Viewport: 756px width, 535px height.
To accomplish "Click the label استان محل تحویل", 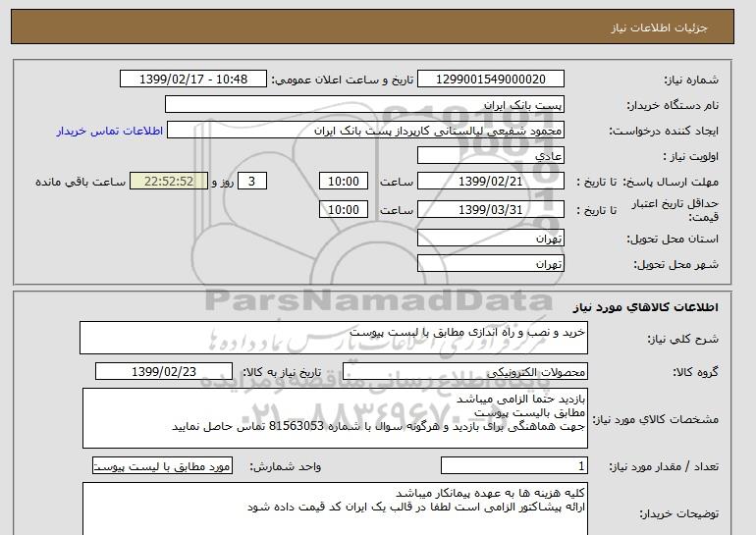I will tap(673, 239).
